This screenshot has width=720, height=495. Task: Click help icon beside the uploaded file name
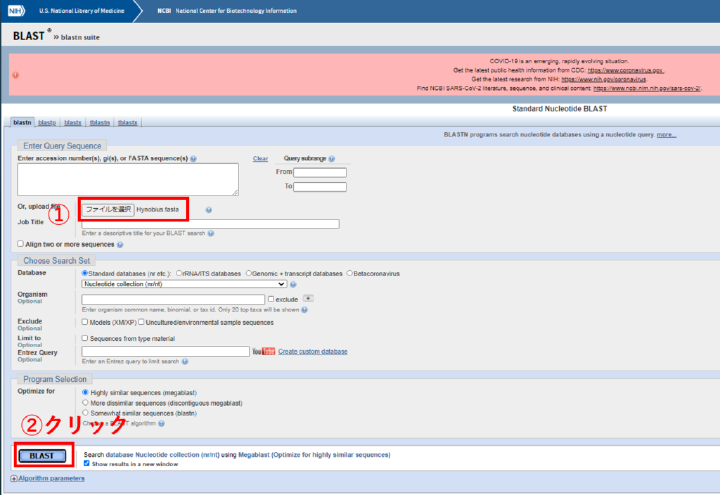[x=209, y=210]
